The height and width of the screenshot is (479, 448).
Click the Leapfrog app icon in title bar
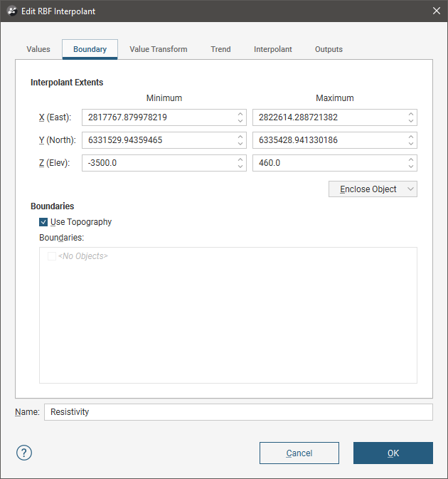[x=11, y=11]
